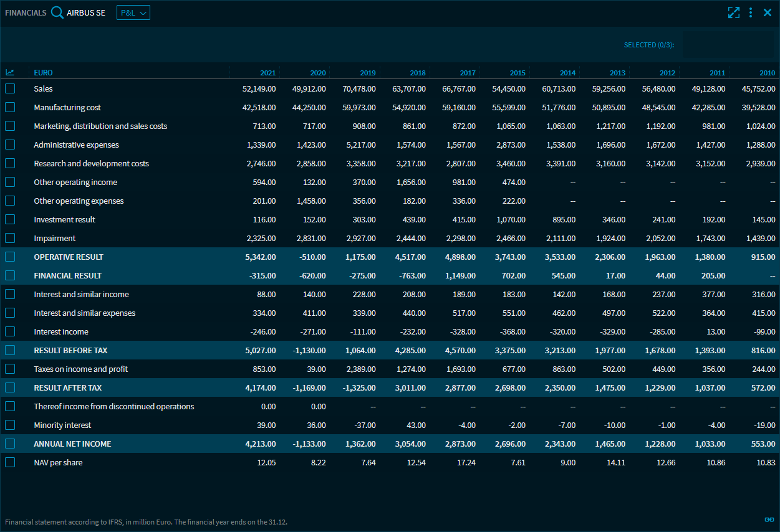Toggle the NAV per share checkbox
Screen dimensions: 780x532
10,462
